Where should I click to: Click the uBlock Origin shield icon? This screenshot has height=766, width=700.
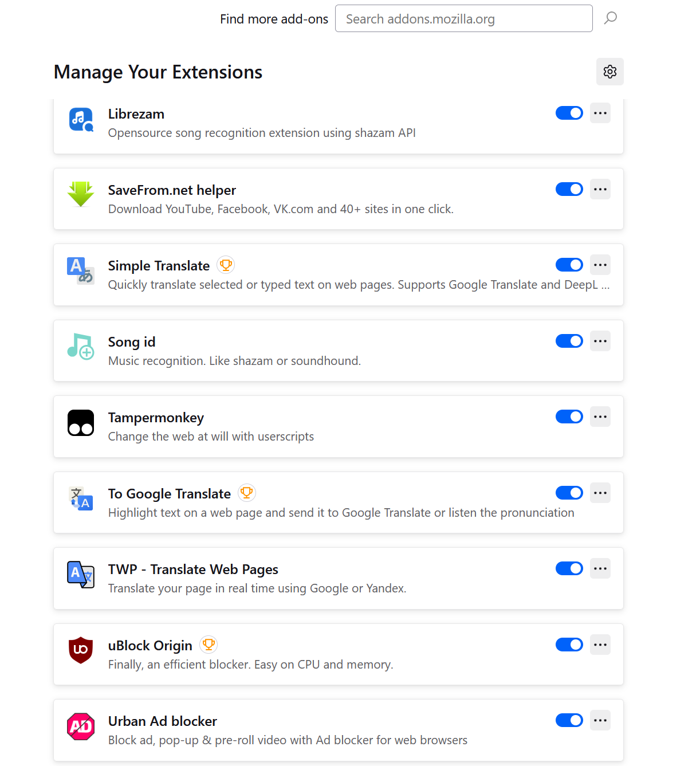pyautogui.click(x=81, y=650)
